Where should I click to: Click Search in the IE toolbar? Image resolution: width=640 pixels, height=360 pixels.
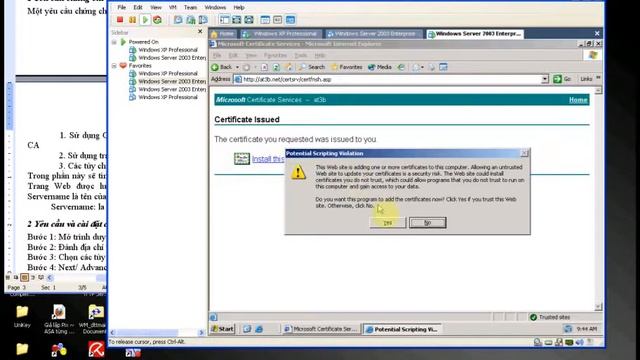tap(312, 67)
